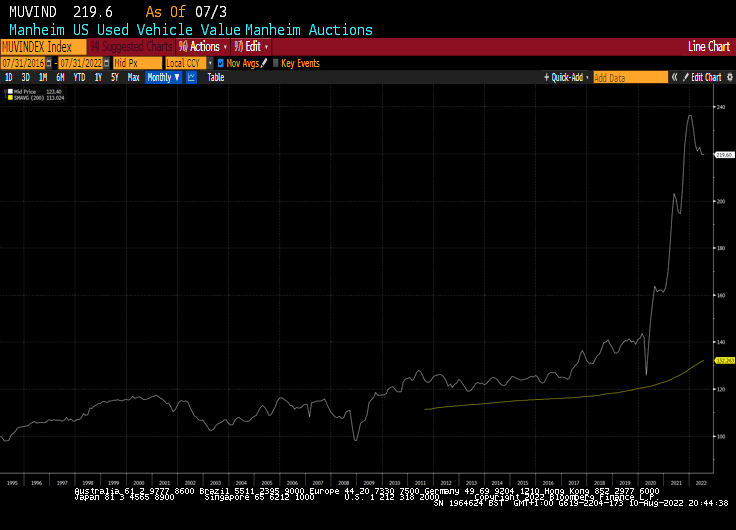Open the Edit menu
The height and width of the screenshot is (530, 736).
(251, 47)
